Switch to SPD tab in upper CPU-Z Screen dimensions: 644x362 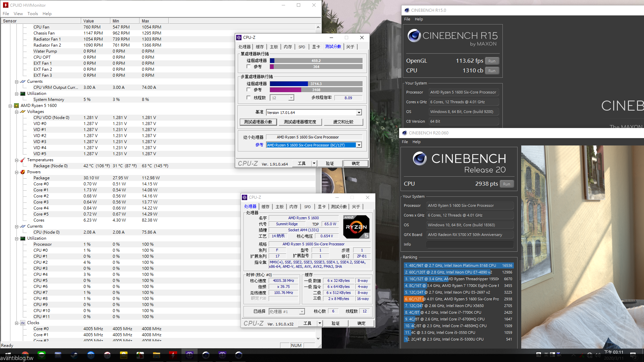(x=302, y=47)
